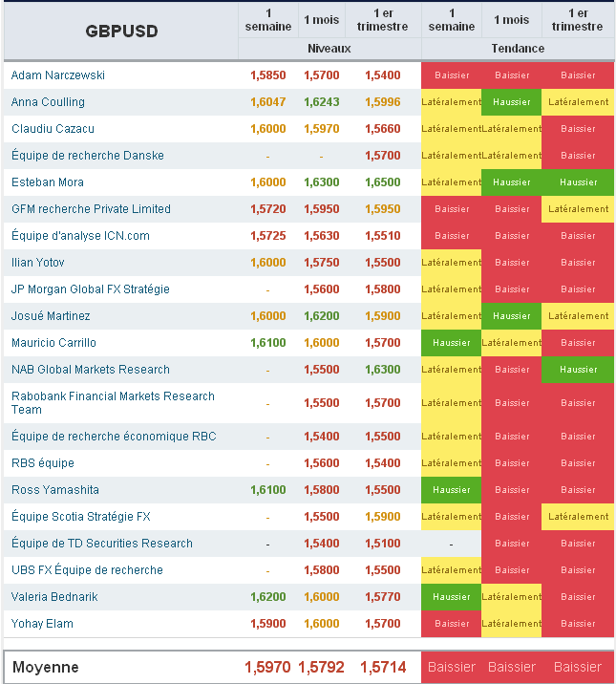Image resolution: width=616 pixels, height=684 pixels.
Task: Click Claudiu Cazacu's 1,5970 value
Action: coord(322,129)
